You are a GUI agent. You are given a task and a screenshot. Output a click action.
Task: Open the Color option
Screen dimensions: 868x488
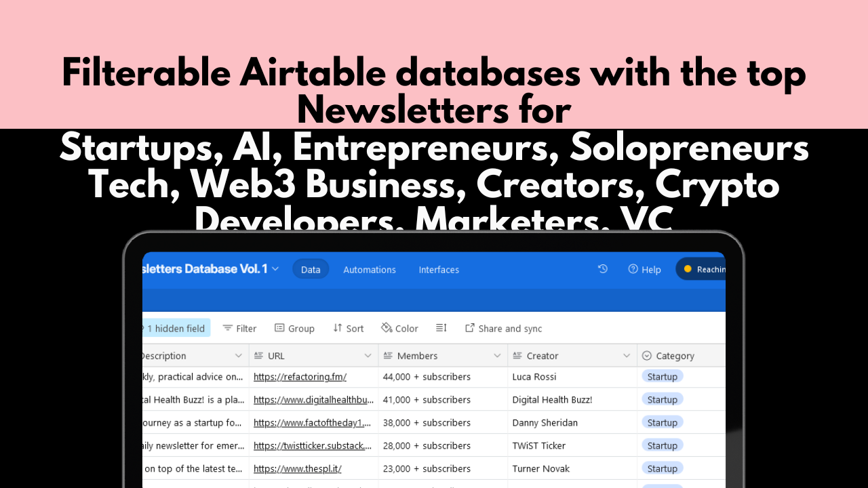pos(399,328)
